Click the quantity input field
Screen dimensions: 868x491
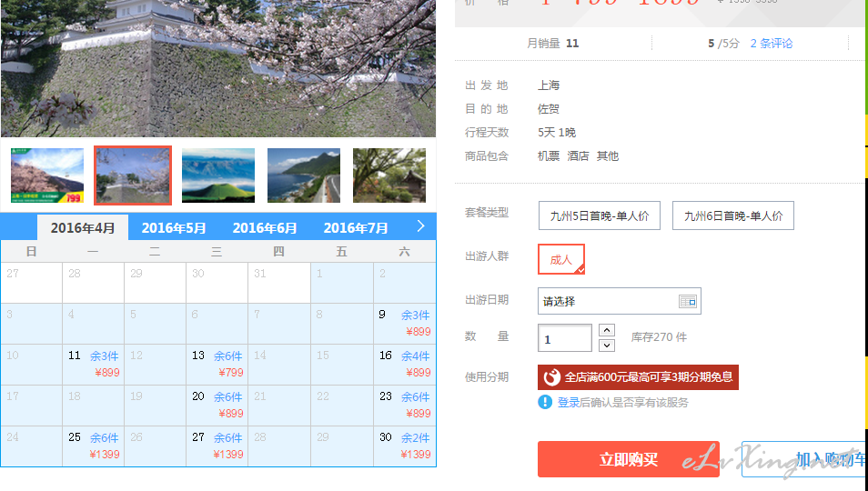click(565, 338)
